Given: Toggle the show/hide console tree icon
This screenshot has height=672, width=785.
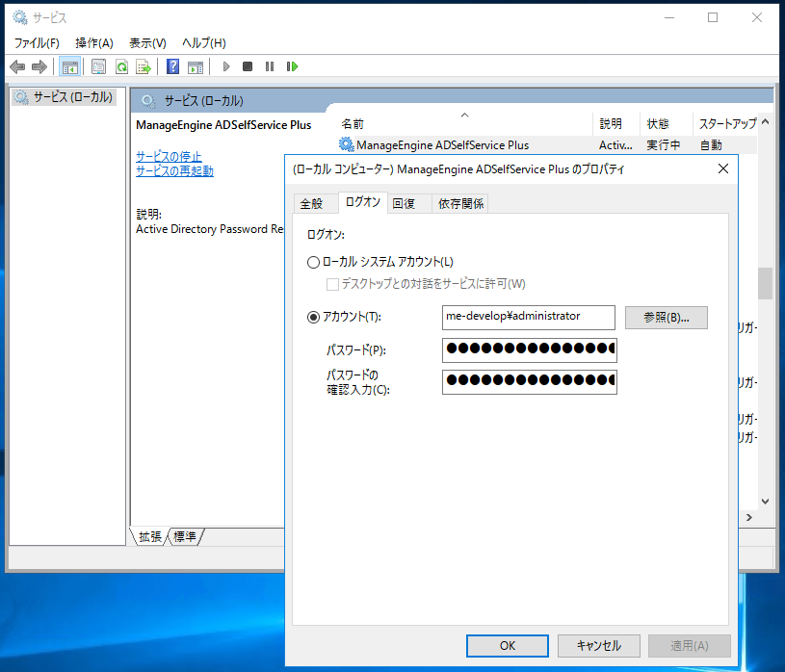Looking at the screenshot, I should click(x=69, y=66).
